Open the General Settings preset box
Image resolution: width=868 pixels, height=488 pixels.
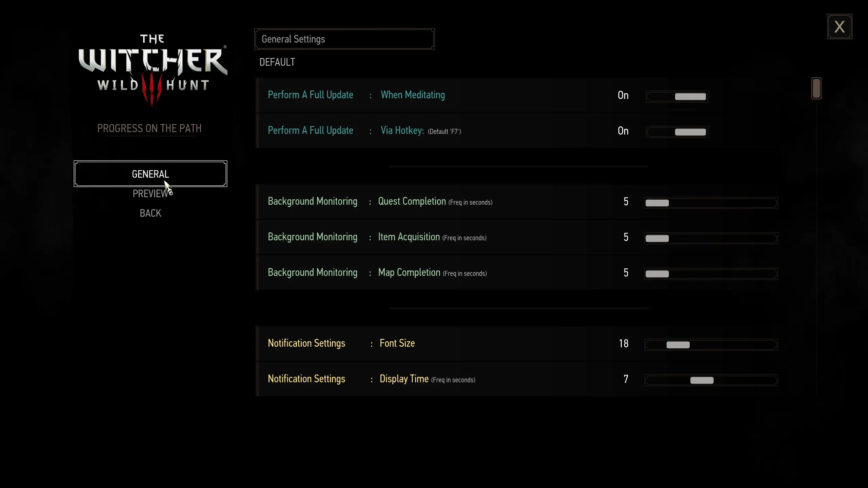tap(344, 39)
